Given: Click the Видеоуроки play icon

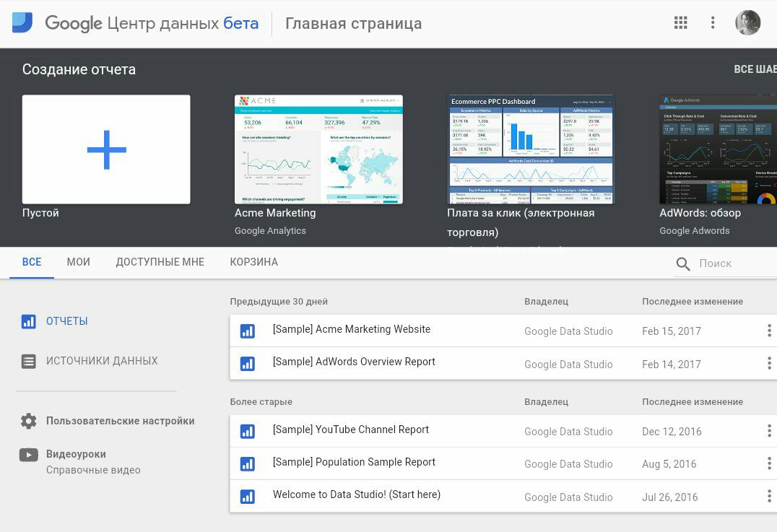Looking at the screenshot, I should pyautogui.click(x=29, y=454).
